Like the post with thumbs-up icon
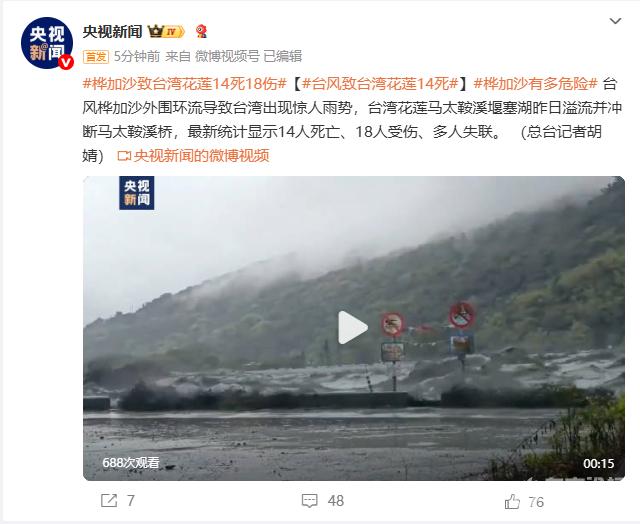Viewport: 640px width, 524px height. (512, 502)
